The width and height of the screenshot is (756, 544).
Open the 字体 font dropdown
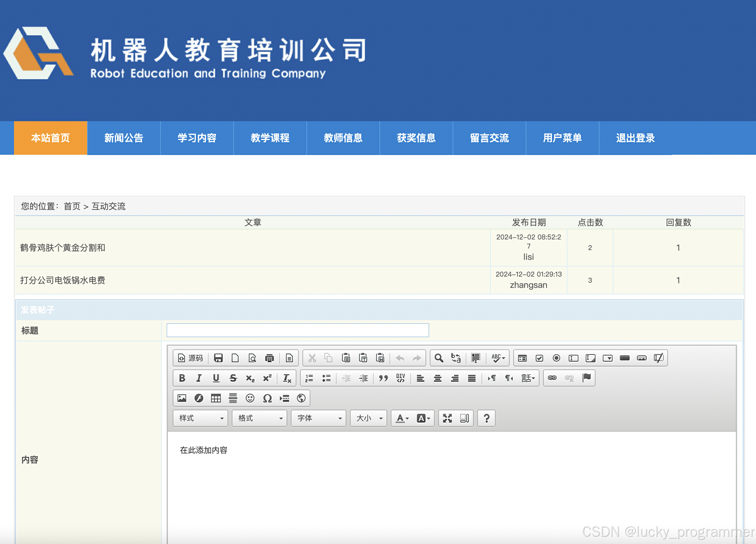pyautogui.click(x=319, y=418)
